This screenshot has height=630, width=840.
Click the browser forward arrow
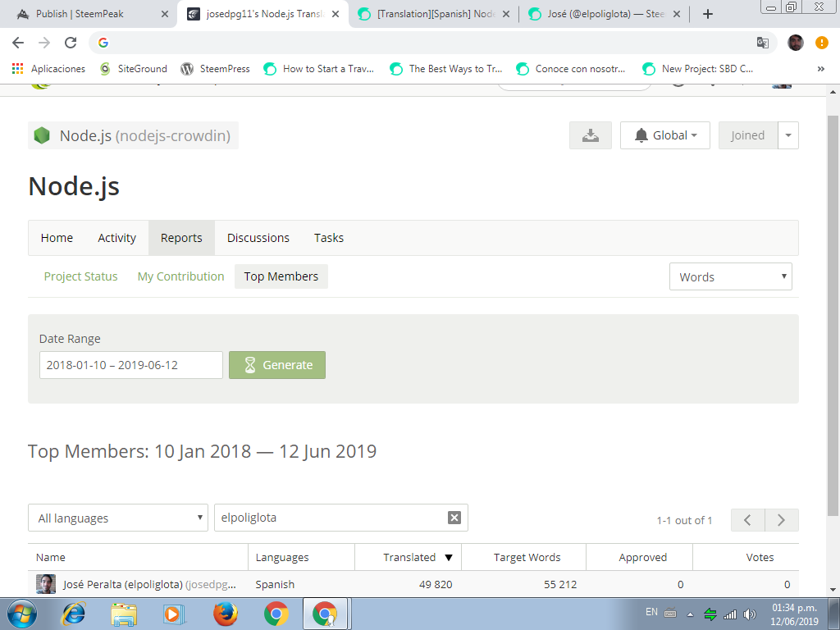[44, 43]
